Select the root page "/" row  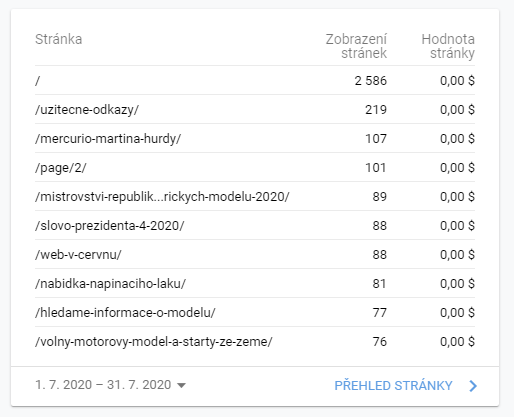click(x=255, y=80)
